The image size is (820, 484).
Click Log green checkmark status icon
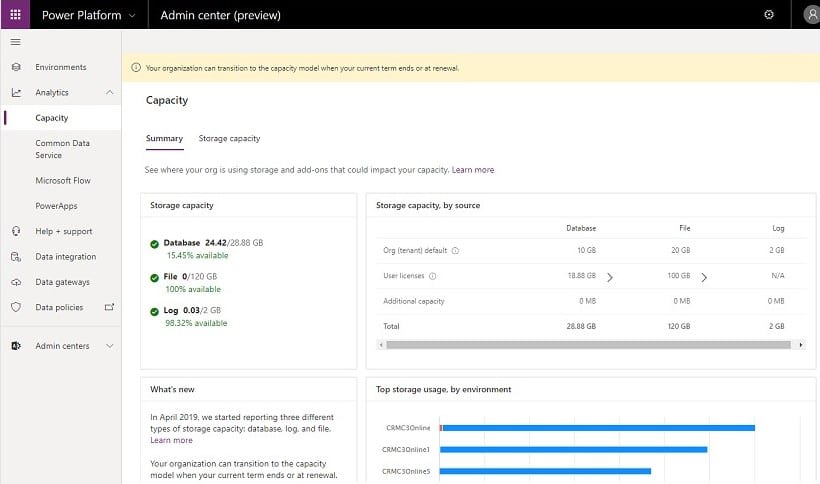(154, 312)
